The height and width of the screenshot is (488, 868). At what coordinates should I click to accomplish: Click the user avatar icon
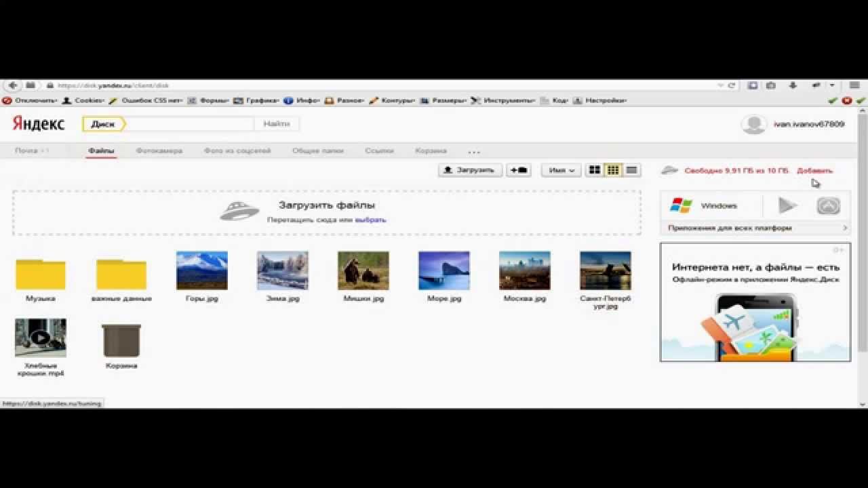tap(753, 124)
